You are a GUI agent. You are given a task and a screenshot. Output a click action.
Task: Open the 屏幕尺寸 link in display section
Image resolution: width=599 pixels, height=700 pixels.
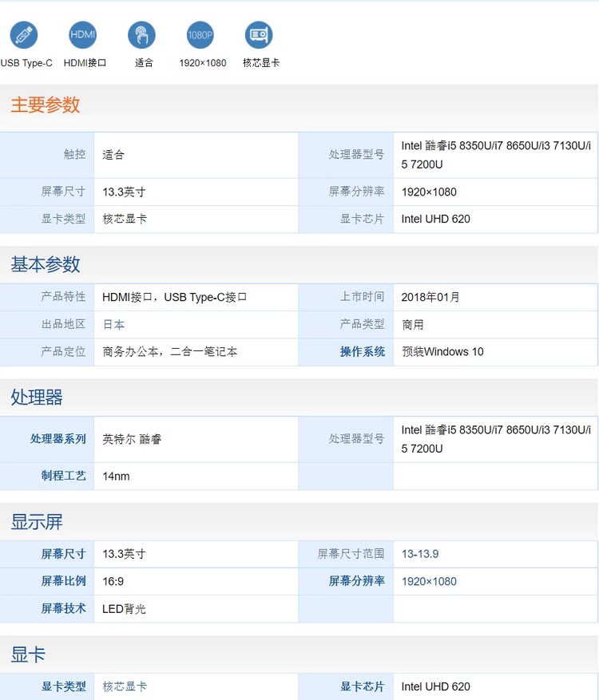63,554
